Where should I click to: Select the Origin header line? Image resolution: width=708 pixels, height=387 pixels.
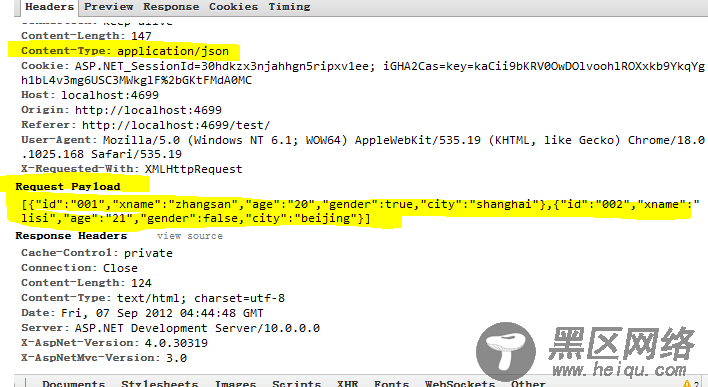tap(121, 110)
